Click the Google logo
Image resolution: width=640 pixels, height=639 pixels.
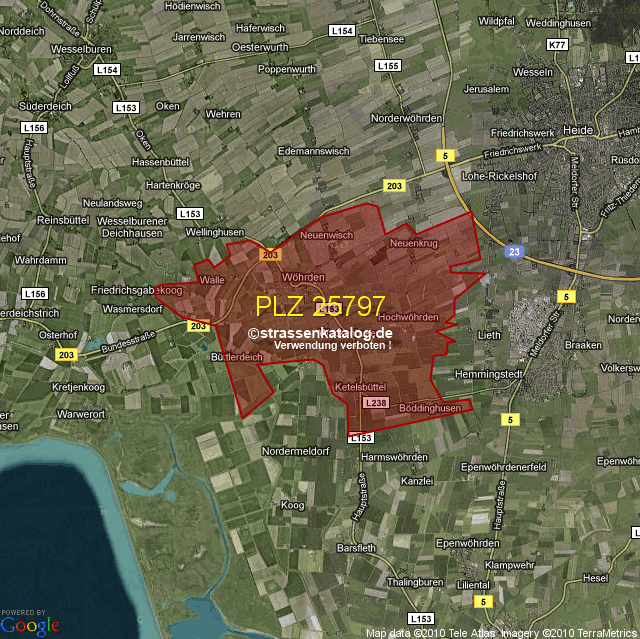(30, 625)
